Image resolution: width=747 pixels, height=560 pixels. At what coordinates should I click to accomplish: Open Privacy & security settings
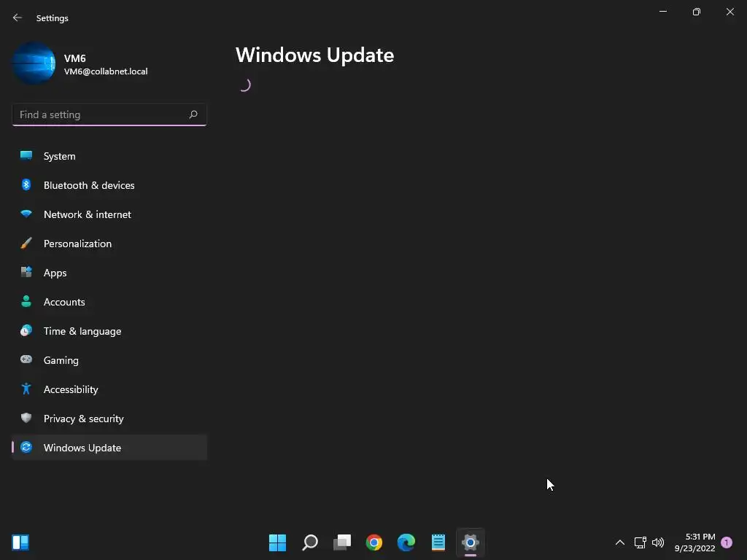pos(109,419)
